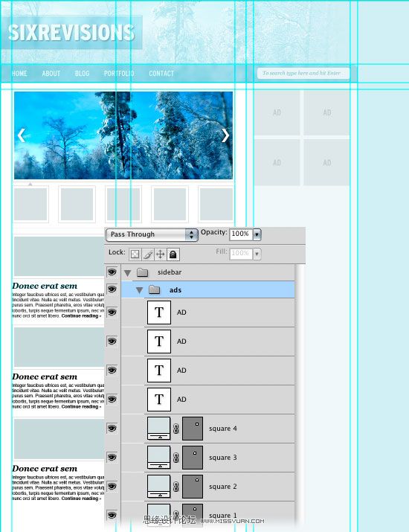Select the sidebar layer group row
The image size is (409, 532).
207,272
